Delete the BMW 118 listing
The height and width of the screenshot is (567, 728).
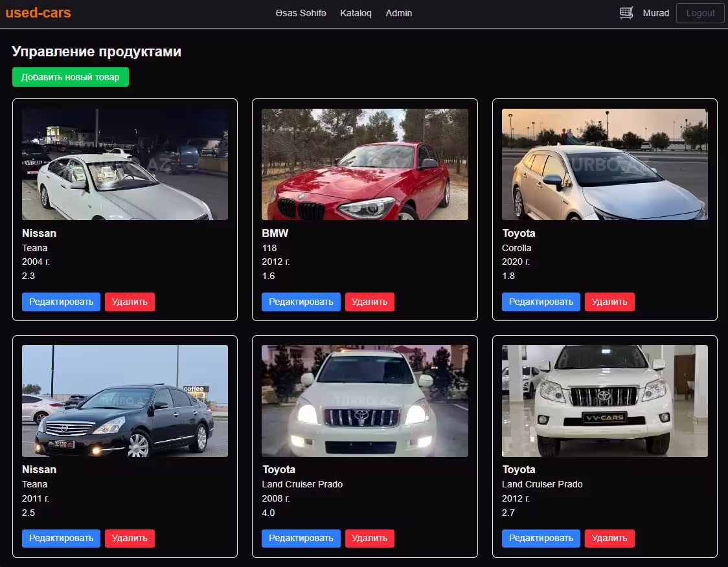370,302
